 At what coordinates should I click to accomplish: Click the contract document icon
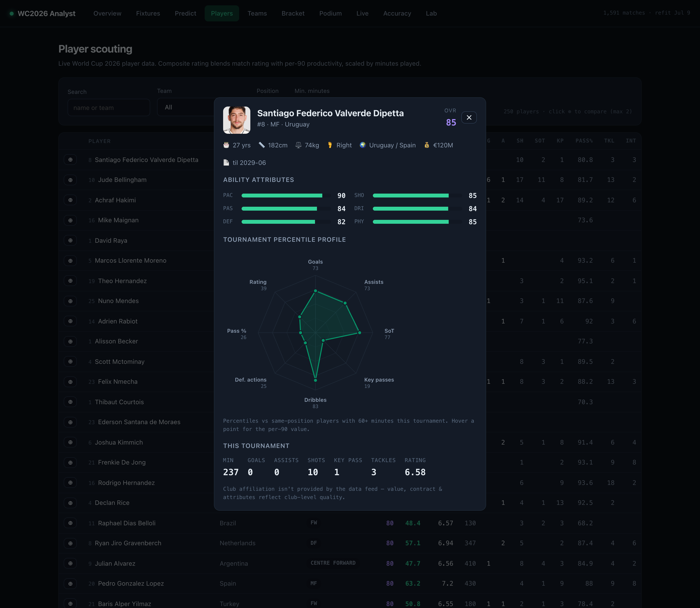point(226,162)
